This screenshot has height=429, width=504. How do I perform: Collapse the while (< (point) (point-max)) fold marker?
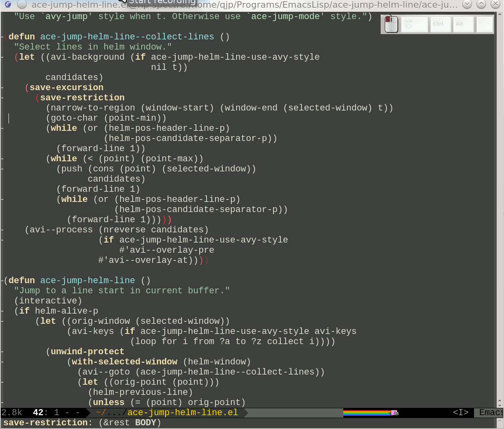coord(2,159)
